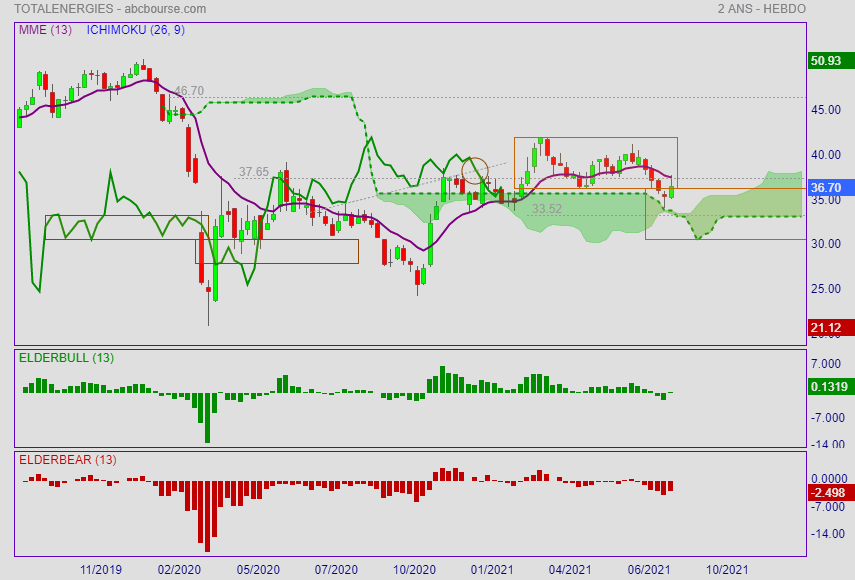Click the 10/2021 date axis label

[727, 570]
